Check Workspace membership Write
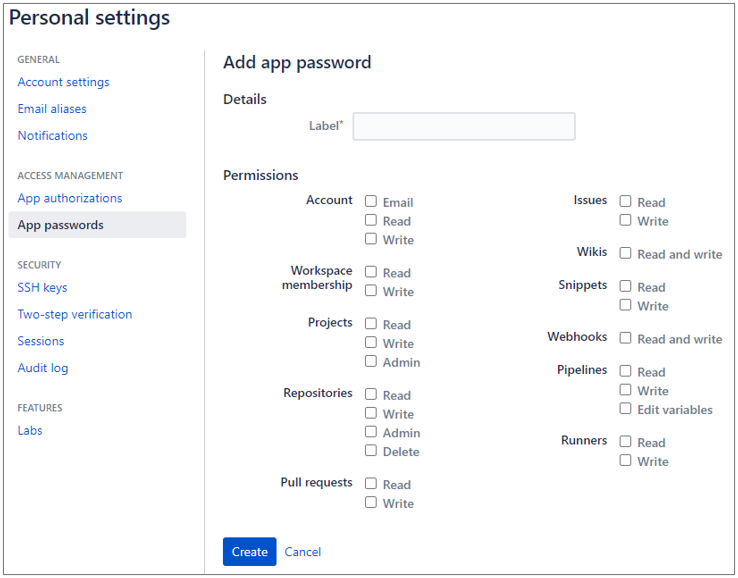The image size is (738, 578). [x=371, y=291]
